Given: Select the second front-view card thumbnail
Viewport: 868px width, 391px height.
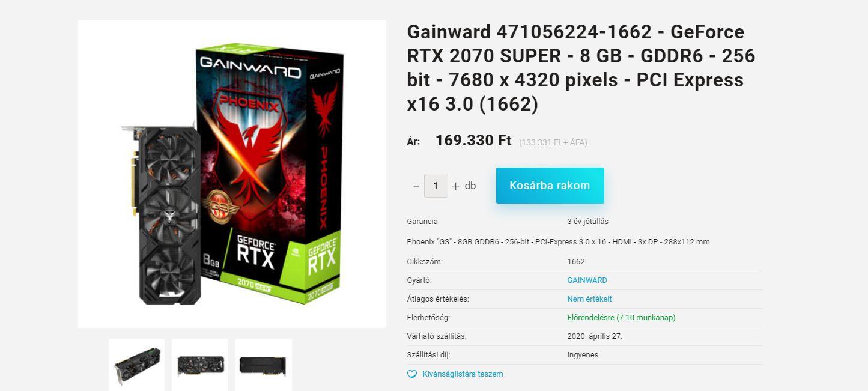Looking at the screenshot, I should (x=200, y=365).
